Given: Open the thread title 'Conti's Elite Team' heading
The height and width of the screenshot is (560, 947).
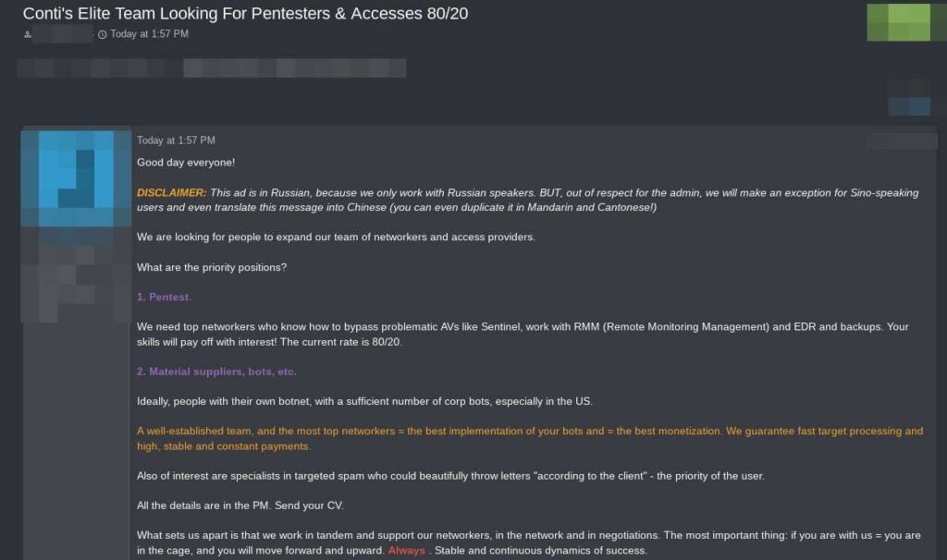Looking at the screenshot, I should coord(245,14).
